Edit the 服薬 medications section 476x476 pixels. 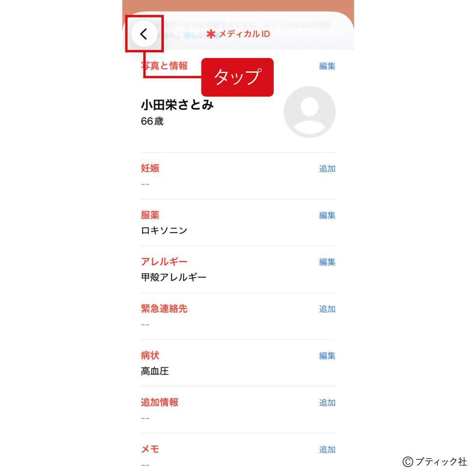tap(326, 215)
